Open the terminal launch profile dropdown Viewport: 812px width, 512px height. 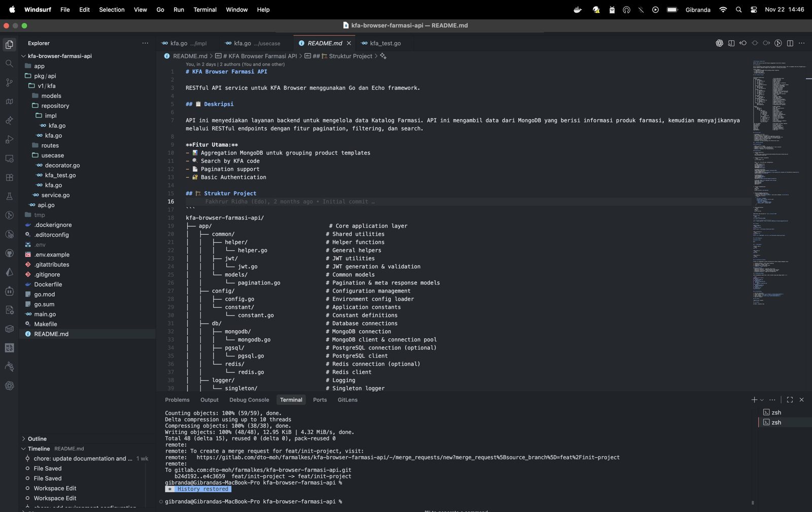click(x=762, y=400)
